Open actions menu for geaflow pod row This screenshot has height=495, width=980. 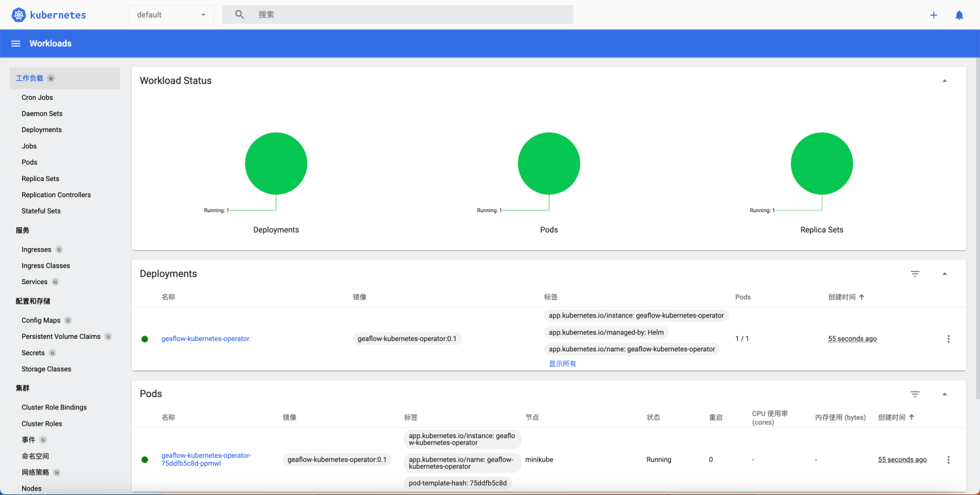tap(949, 460)
